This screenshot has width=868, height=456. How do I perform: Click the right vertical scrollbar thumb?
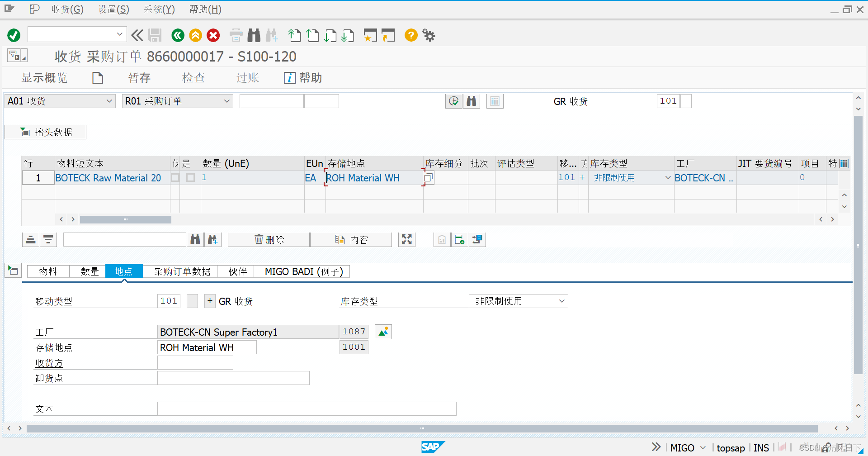[x=858, y=245]
